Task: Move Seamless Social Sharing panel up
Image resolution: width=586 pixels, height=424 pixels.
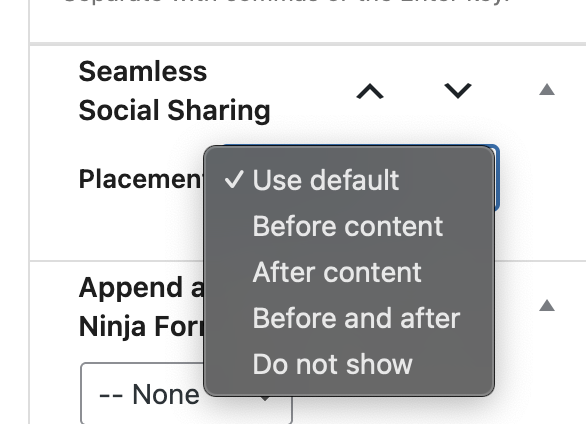Action: point(370,91)
